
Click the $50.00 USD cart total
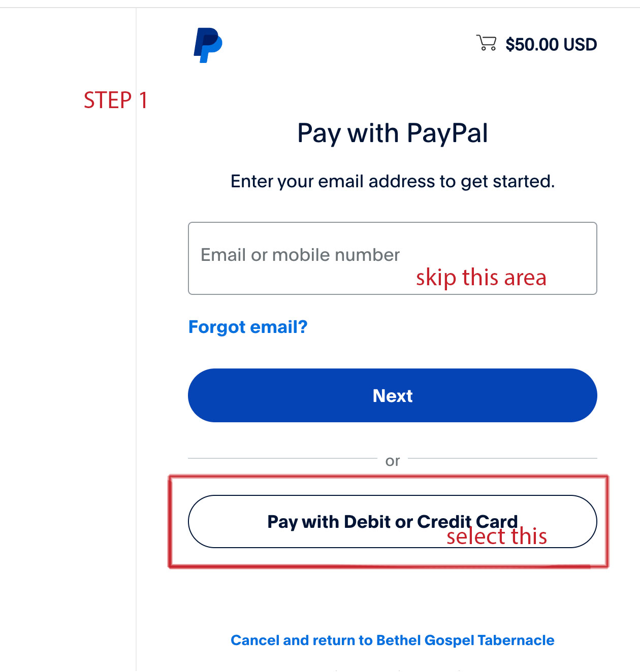point(551,45)
